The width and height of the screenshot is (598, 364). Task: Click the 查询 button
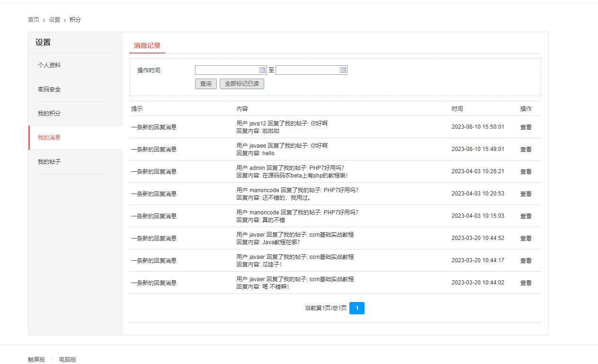(x=206, y=84)
